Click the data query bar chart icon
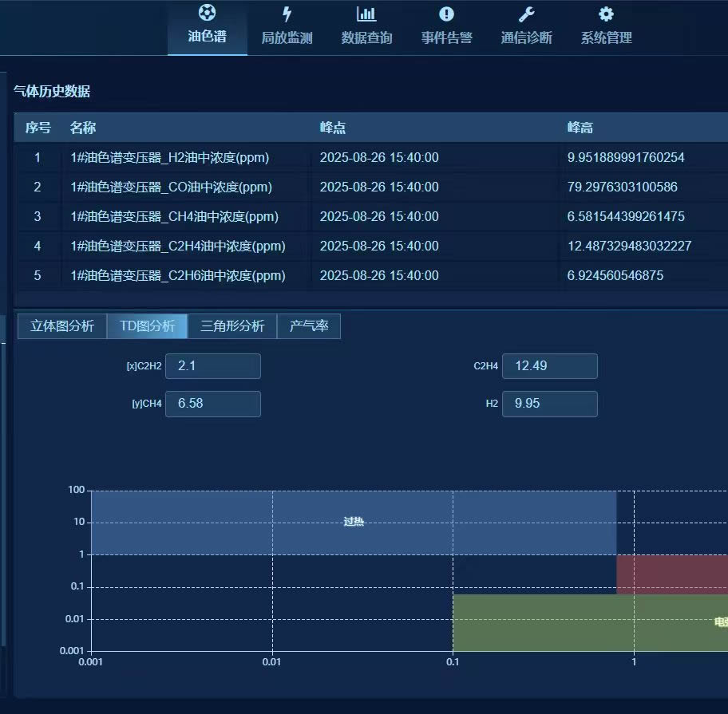The height and width of the screenshot is (714, 728). pyautogui.click(x=366, y=14)
